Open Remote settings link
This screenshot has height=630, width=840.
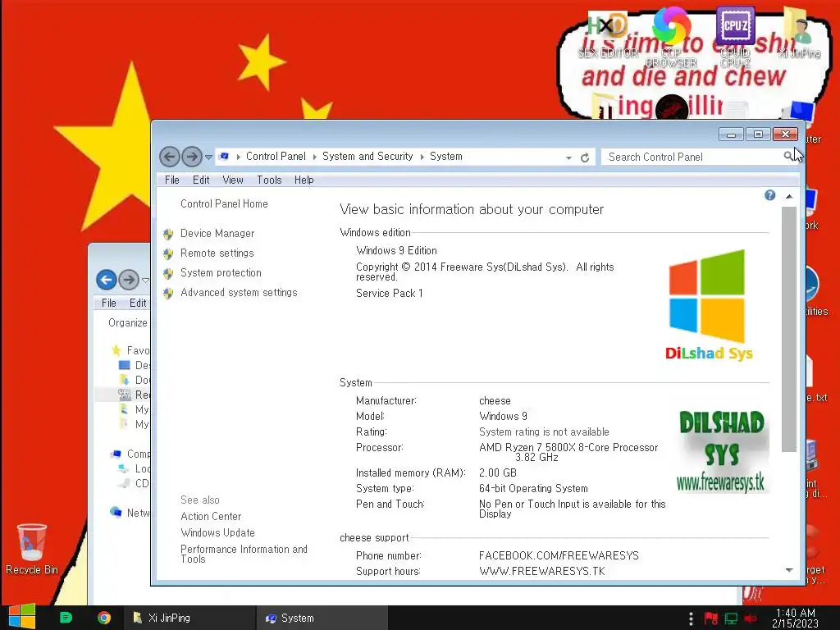[217, 253]
